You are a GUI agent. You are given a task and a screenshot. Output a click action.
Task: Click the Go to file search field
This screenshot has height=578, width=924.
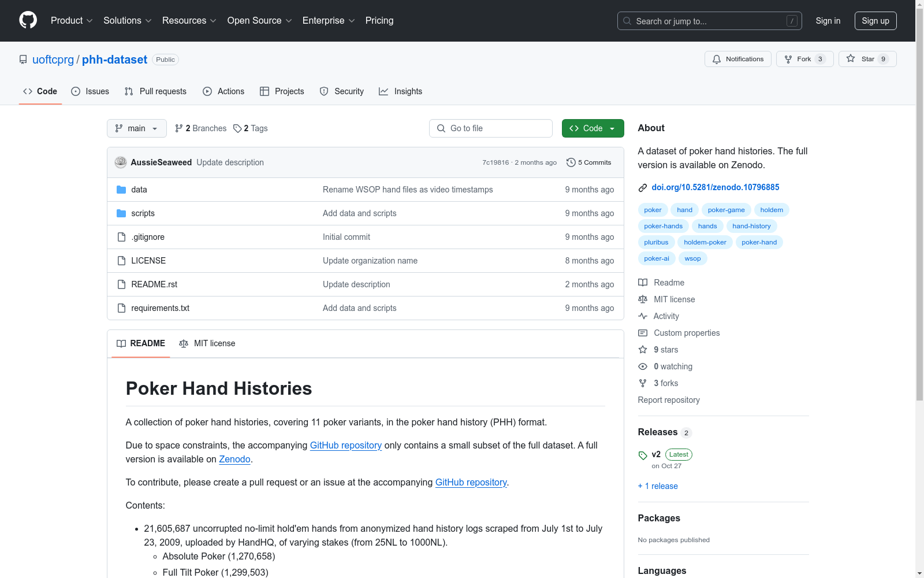(x=491, y=128)
